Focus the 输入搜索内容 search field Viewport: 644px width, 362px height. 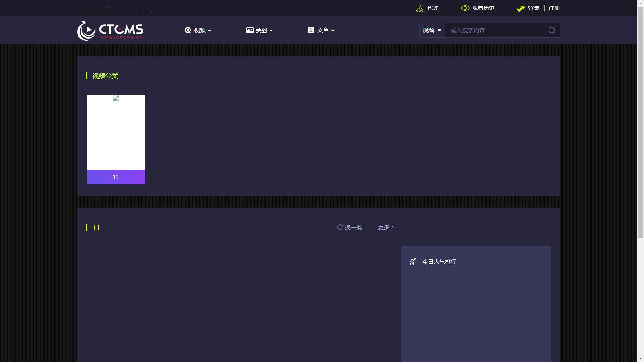(495, 30)
